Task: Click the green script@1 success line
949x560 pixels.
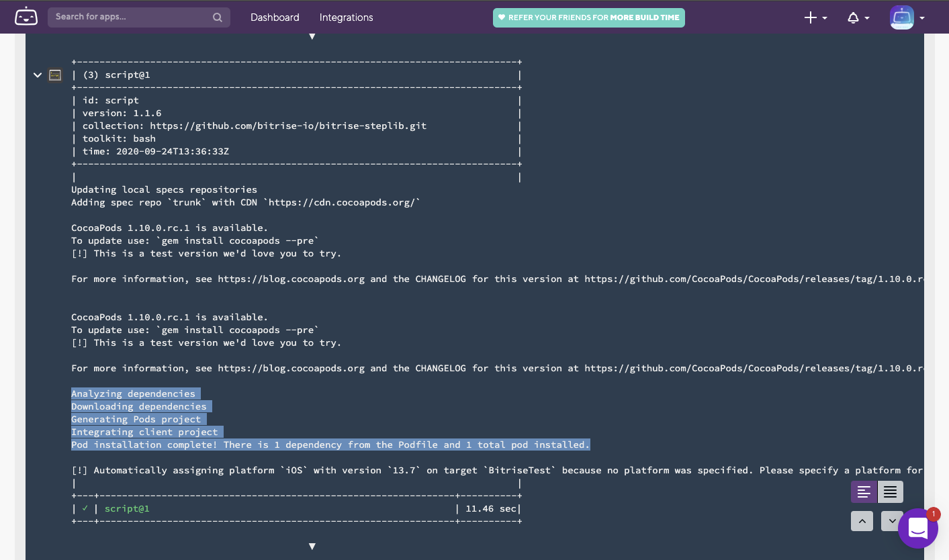Action: [127, 509]
